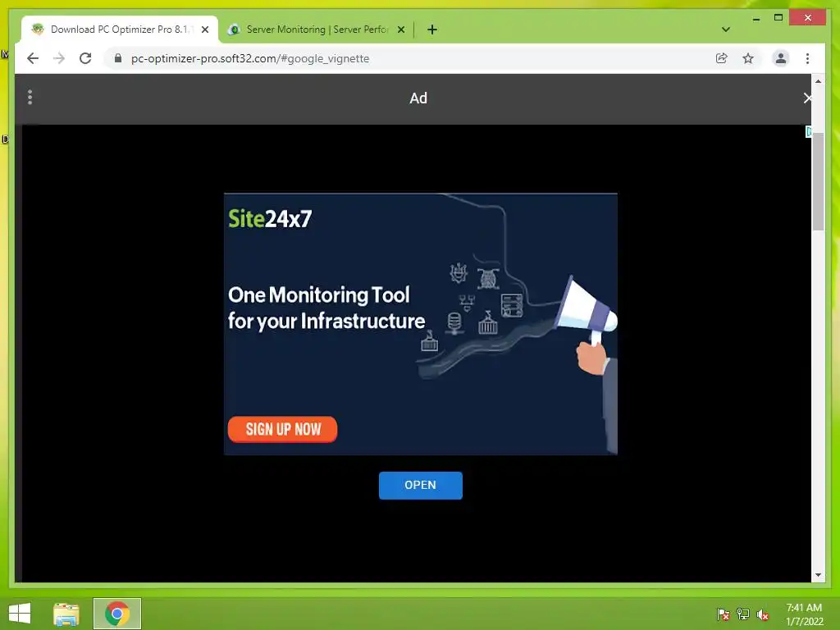Click the AdChoices icon at ad corner
Viewport: 840px width, 630px height.
click(808, 132)
